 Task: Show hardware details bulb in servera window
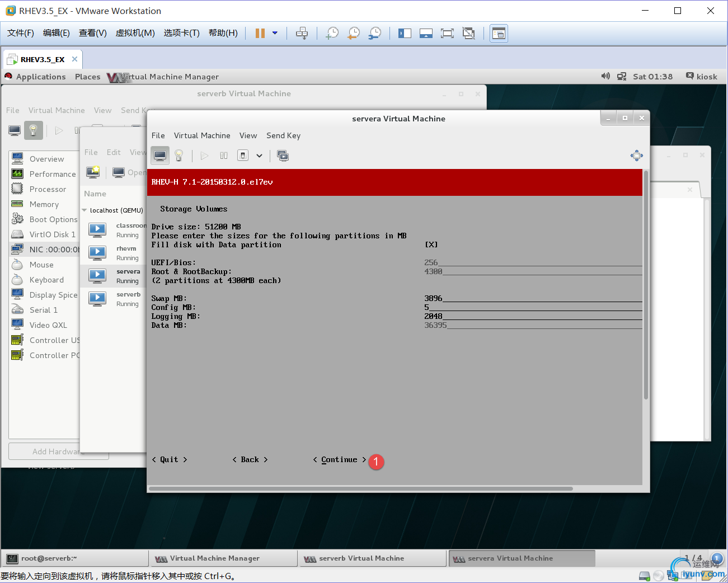(x=179, y=156)
